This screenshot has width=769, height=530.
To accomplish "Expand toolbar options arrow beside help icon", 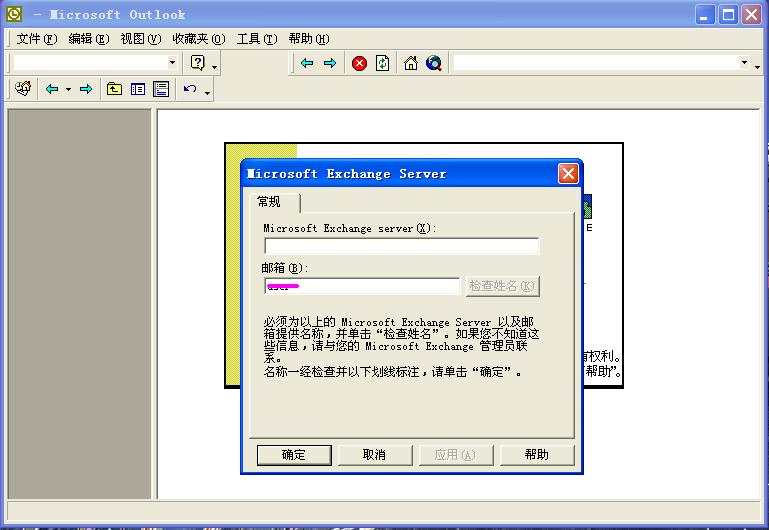I will point(215,66).
